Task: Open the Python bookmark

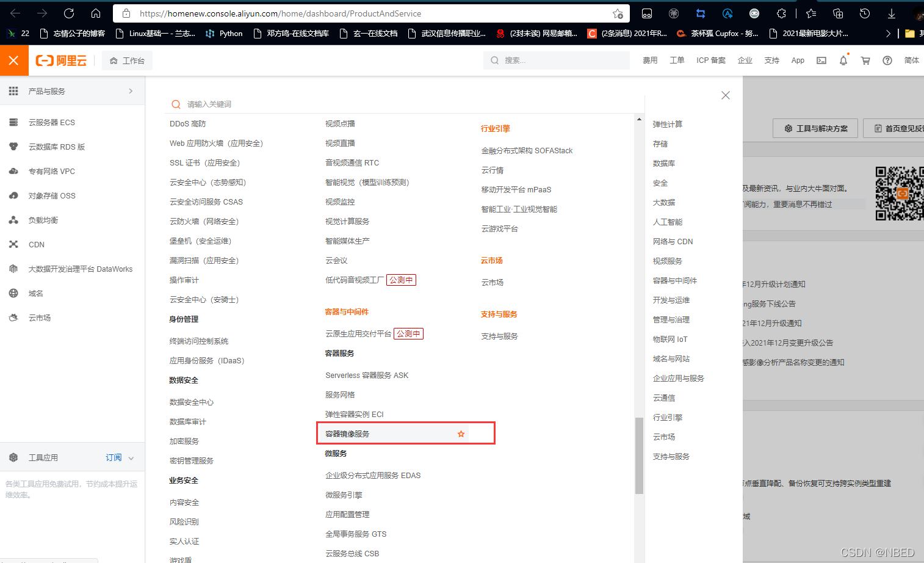Action: [224, 34]
